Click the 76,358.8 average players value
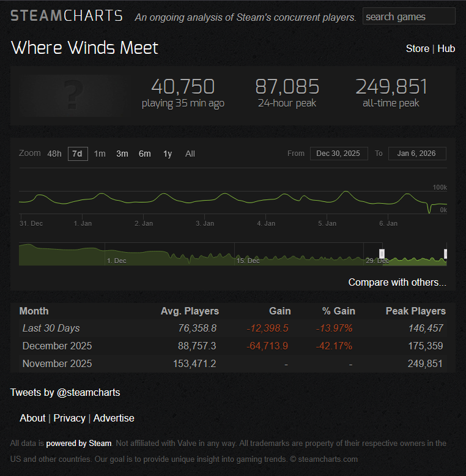466x476 pixels. pos(197,328)
